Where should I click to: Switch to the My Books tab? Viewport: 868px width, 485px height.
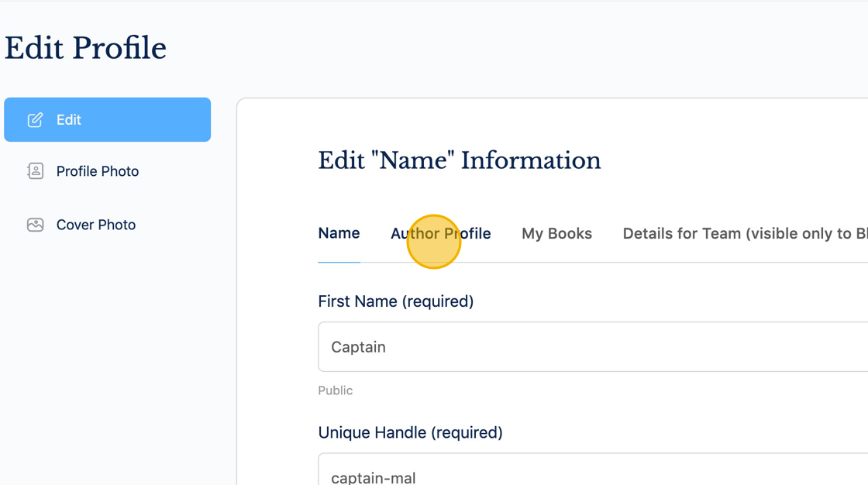556,233
